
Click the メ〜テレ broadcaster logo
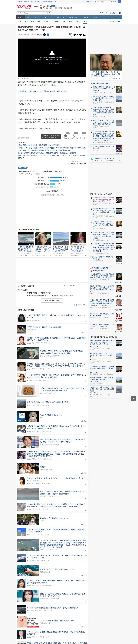coord(77,35)
